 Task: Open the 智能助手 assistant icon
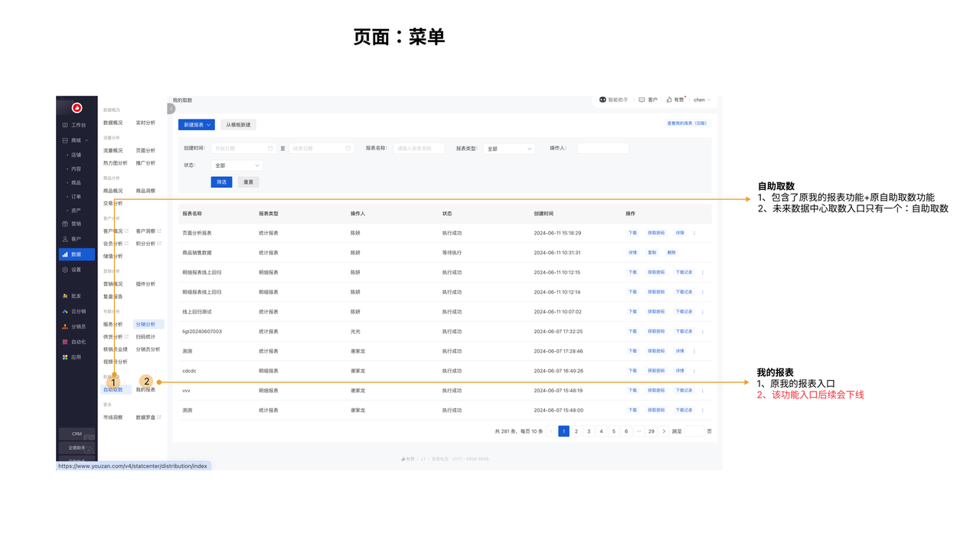coord(603,100)
